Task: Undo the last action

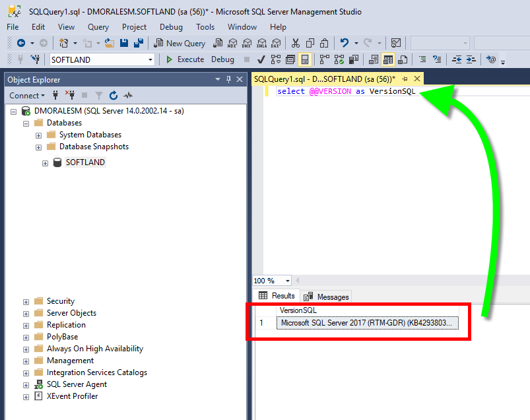Action: (345, 43)
